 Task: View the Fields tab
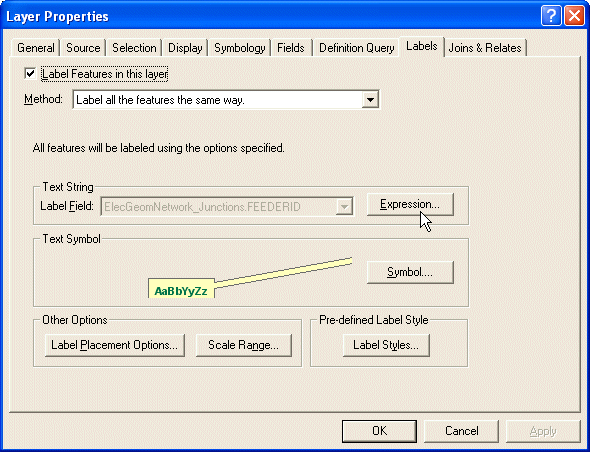[291, 48]
